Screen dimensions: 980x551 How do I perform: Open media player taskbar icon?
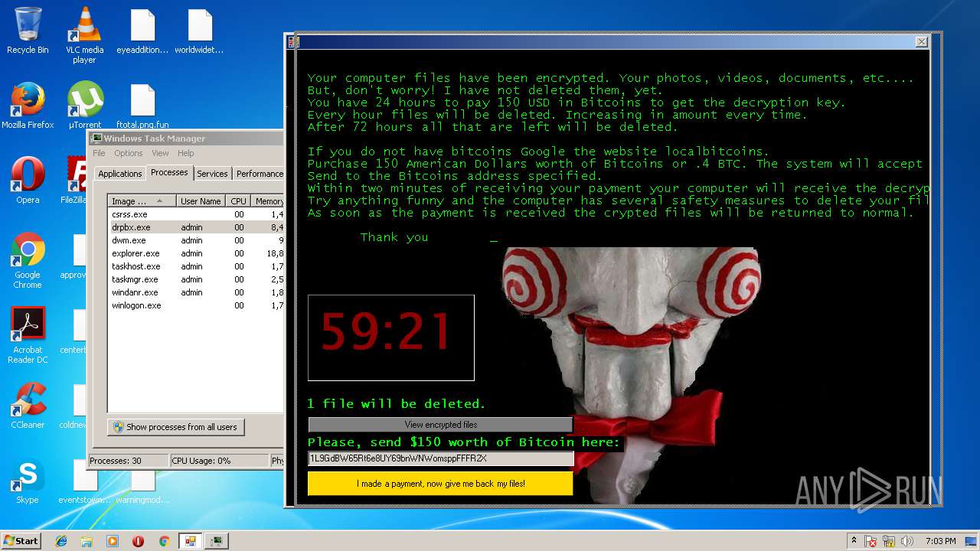[x=113, y=541]
